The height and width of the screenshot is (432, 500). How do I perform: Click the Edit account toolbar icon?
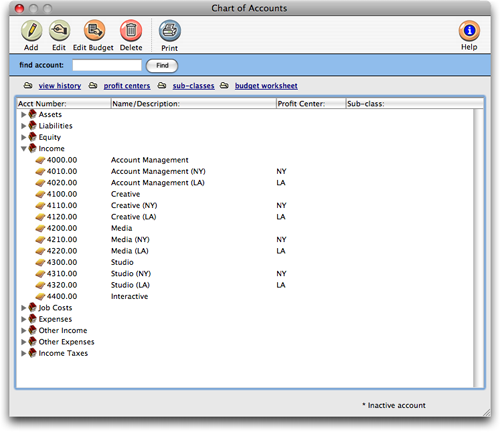tap(59, 30)
